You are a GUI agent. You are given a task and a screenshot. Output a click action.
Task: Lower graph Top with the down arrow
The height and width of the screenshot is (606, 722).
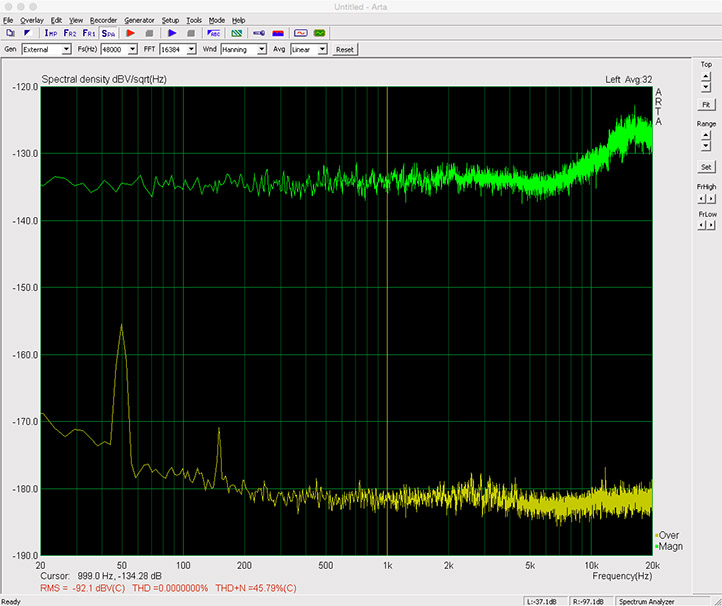tap(706, 86)
